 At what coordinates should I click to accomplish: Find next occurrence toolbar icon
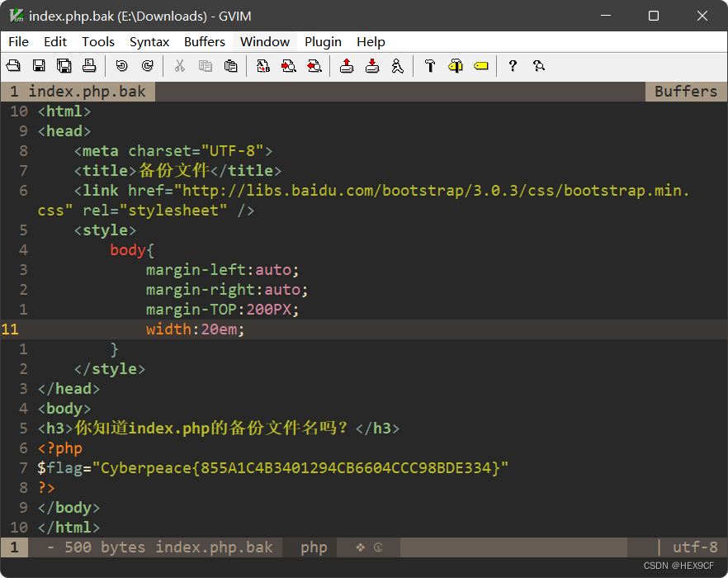tap(289, 66)
